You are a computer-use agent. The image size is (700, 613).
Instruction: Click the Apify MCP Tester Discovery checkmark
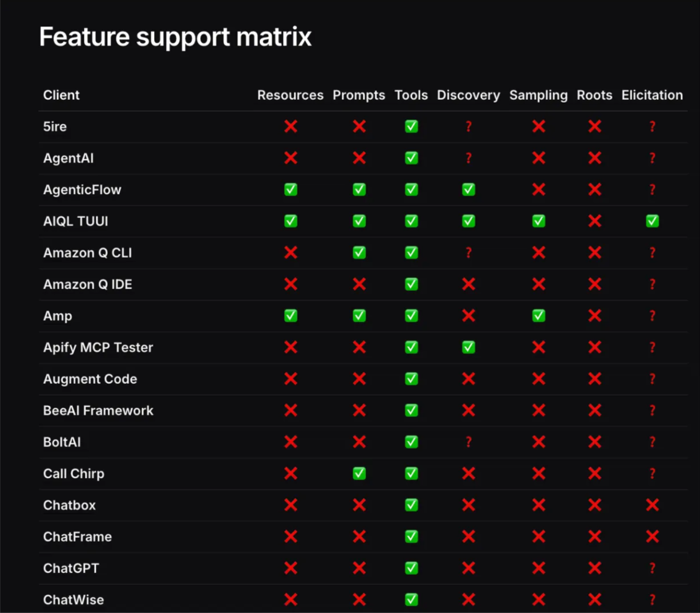[x=468, y=347]
